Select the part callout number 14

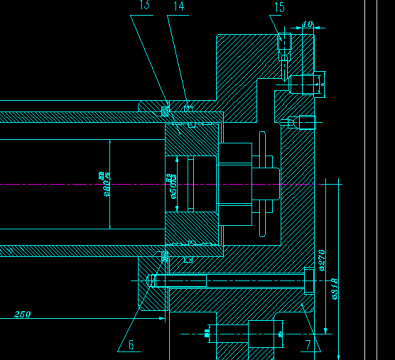click(179, 6)
